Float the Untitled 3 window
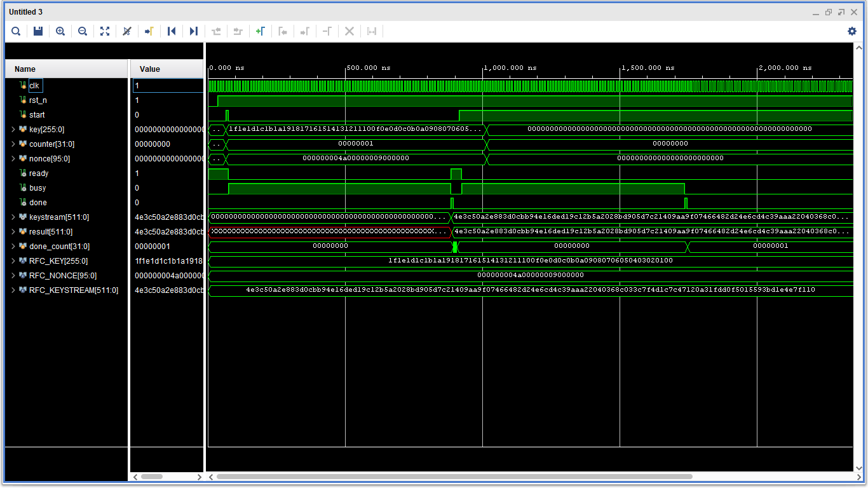The image size is (868, 488). coord(841,12)
